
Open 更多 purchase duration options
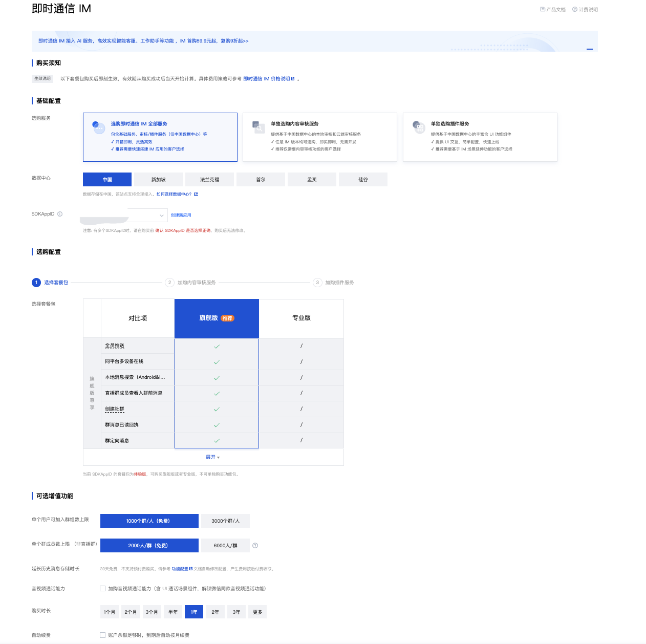coord(257,612)
